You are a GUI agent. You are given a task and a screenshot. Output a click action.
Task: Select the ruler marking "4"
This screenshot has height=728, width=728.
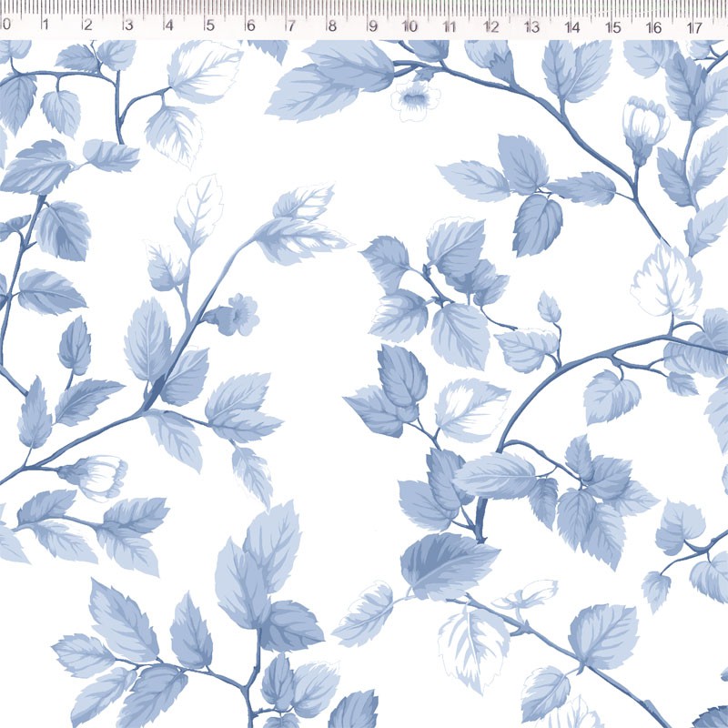pos(169,25)
